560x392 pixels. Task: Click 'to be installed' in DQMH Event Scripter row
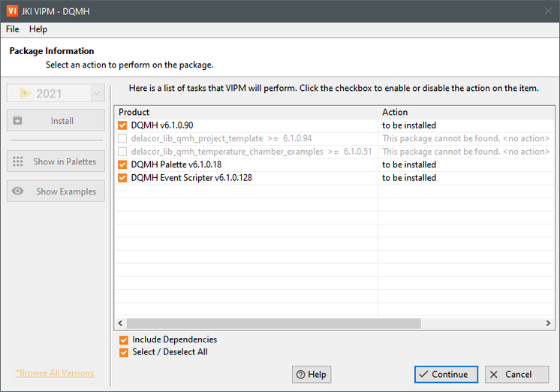pyautogui.click(x=409, y=177)
